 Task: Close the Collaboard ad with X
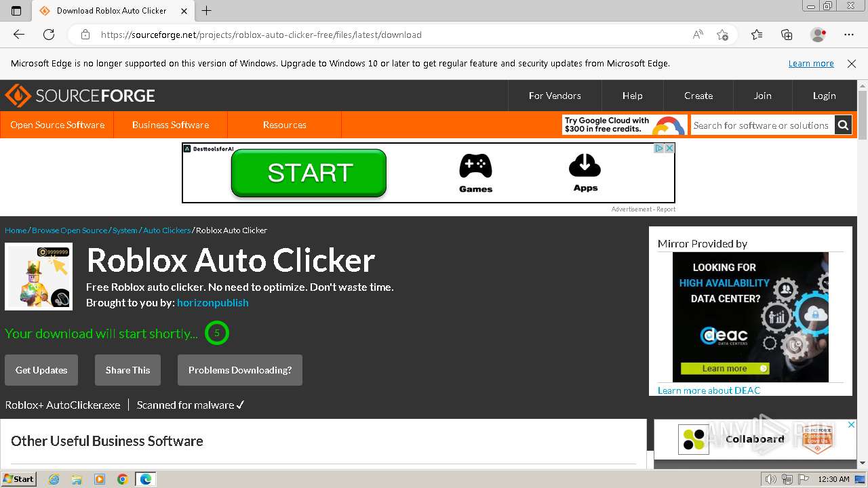click(x=852, y=424)
